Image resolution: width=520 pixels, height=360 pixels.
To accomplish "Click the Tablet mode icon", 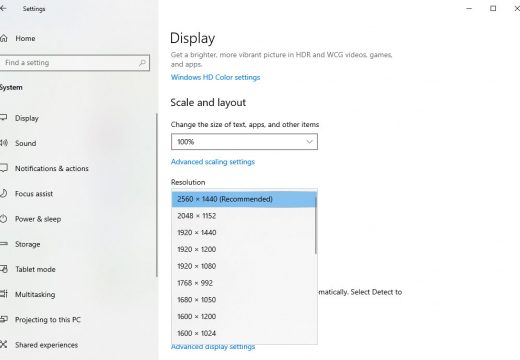I will pyautogui.click(x=4, y=269).
